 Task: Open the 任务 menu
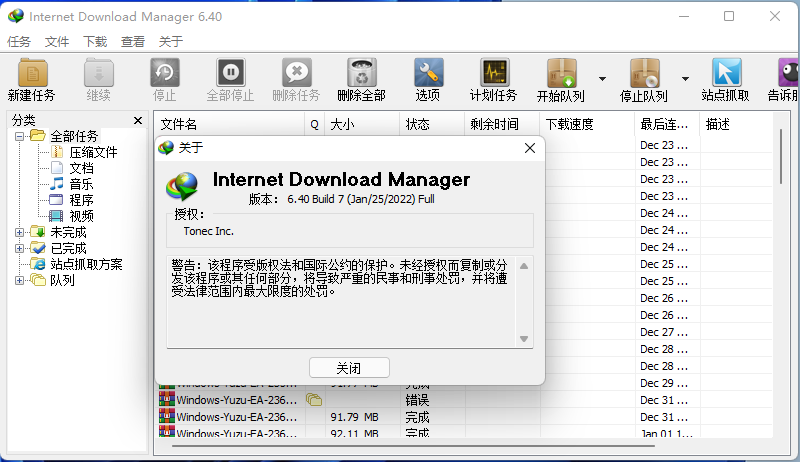point(19,41)
